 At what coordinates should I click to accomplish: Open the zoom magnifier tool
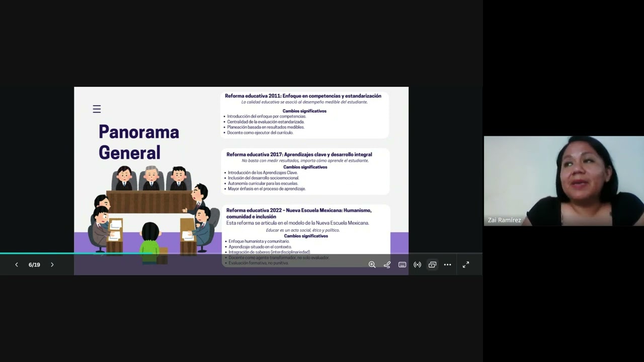[x=372, y=264]
